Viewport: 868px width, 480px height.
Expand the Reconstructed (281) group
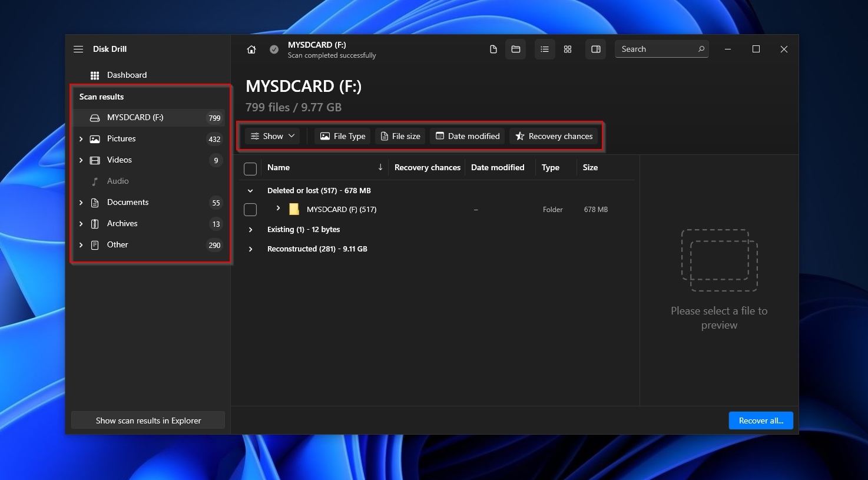pyautogui.click(x=251, y=249)
